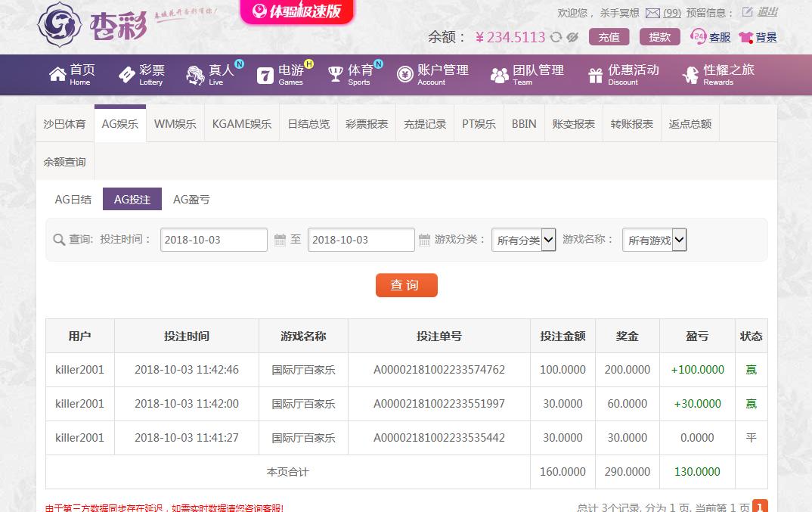The width and height of the screenshot is (812, 512).
Task: Click end date input field
Action: click(361, 240)
